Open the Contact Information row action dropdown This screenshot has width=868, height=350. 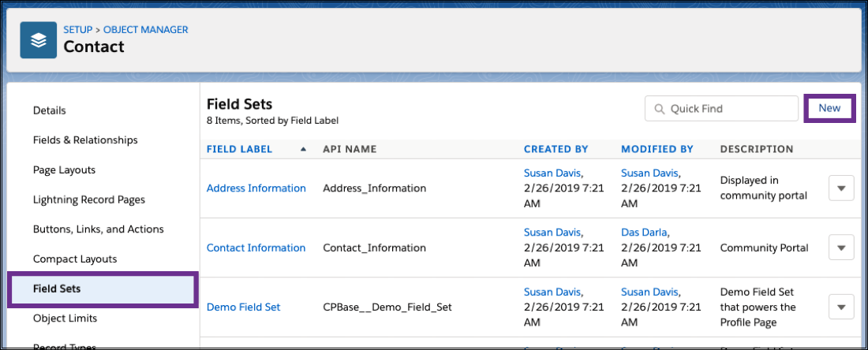coord(841,248)
